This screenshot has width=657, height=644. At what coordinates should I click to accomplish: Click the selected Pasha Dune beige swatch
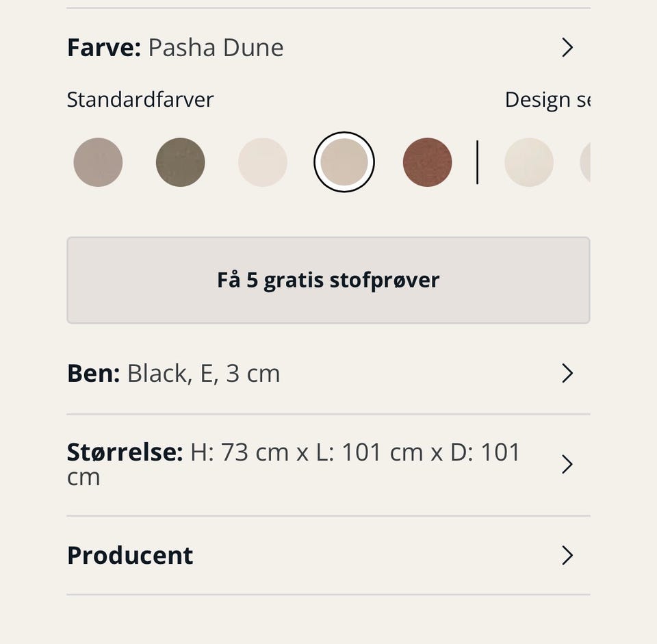pos(344,162)
